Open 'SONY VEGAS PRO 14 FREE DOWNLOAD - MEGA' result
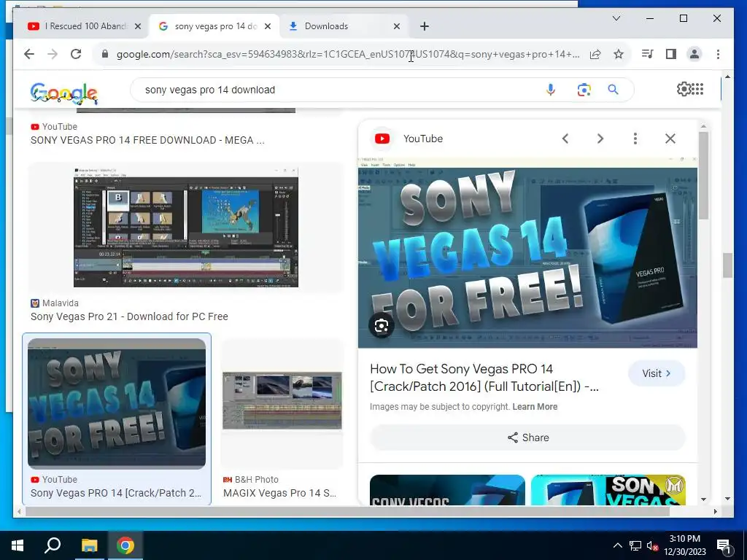The height and width of the screenshot is (560, 747). 147,140
